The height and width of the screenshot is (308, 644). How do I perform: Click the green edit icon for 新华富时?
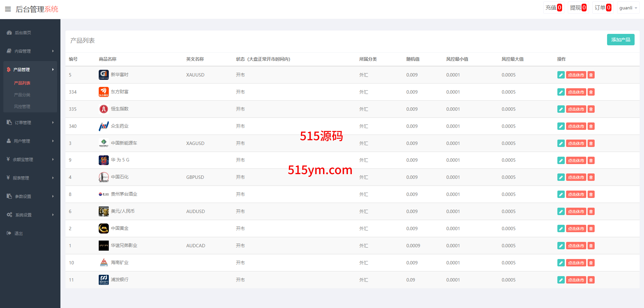tap(561, 75)
